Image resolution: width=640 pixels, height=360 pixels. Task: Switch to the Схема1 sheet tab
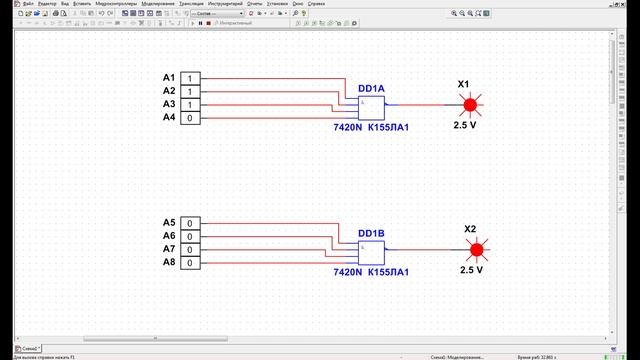28,349
